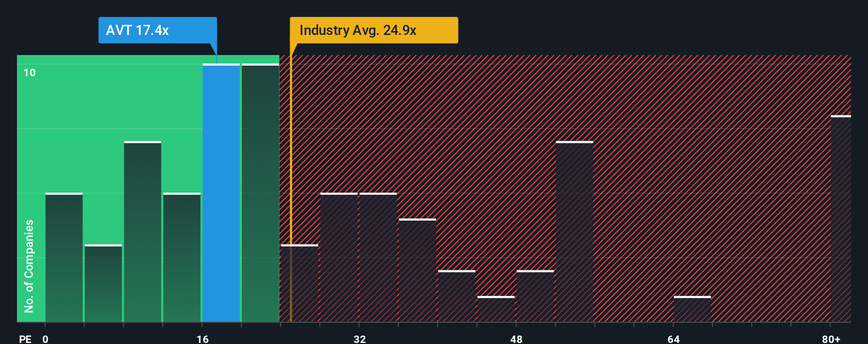This screenshot has width=868, height=344.
Task: Click the x-axis tick label 80+
Action: click(831, 339)
